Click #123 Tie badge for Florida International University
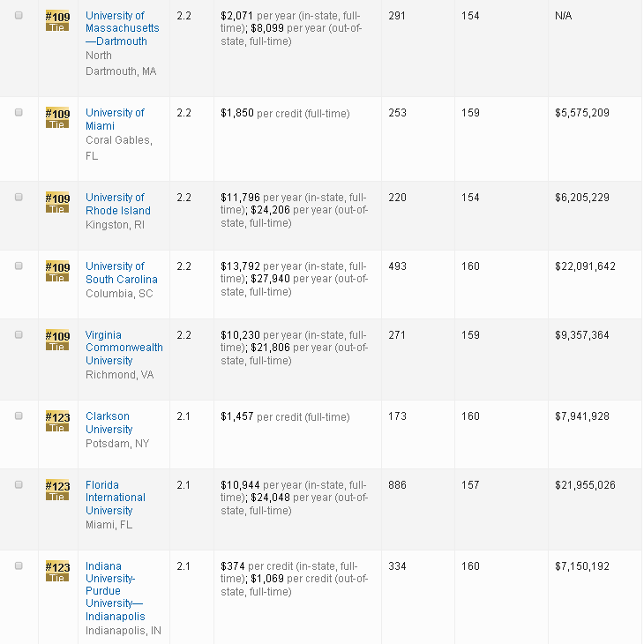This screenshot has width=644, height=644. coord(56,490)
